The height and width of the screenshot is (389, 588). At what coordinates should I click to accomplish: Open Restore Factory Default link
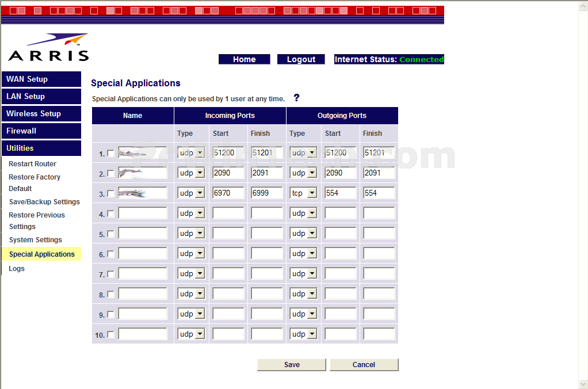tap(35, 182)
